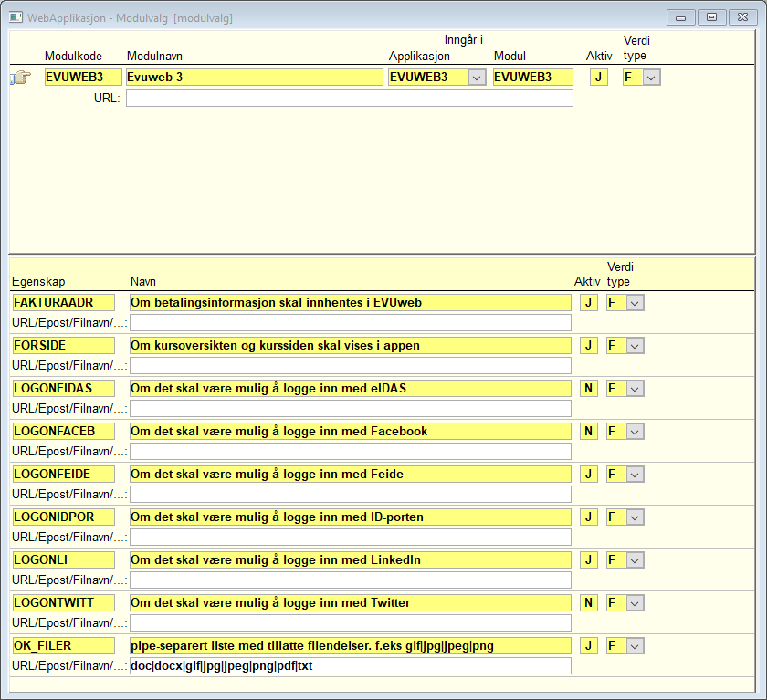
Task: Open the Verdi type dropdown for FAKTURAADR
Action: (x=635, y=303)
